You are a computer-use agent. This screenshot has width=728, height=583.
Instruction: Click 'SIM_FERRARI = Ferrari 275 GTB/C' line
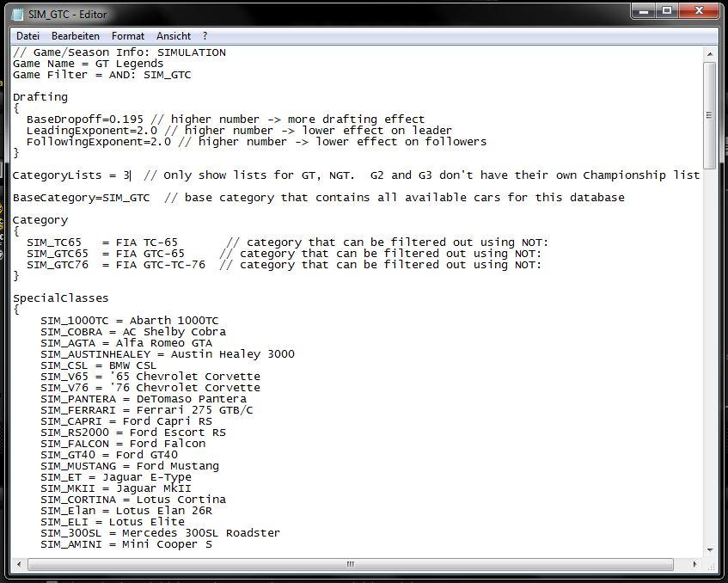tap(147, 409)
